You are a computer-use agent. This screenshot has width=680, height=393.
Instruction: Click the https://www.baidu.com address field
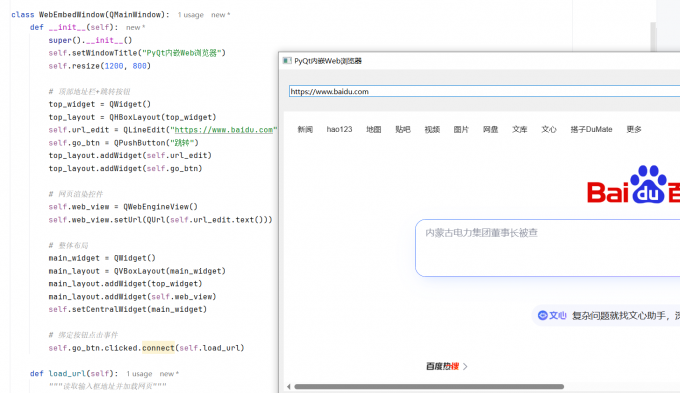pos(484,92)
